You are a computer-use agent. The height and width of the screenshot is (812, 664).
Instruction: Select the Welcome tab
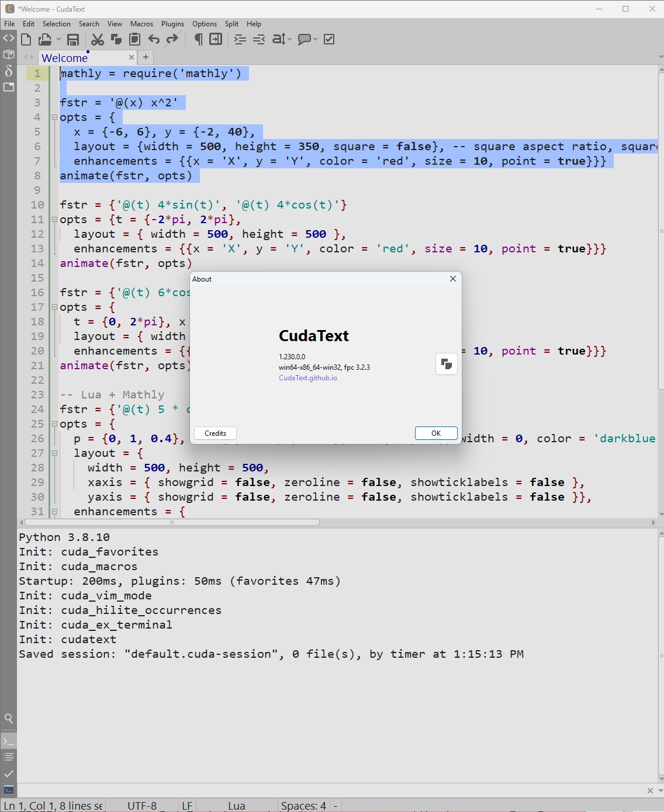point(65,58)
